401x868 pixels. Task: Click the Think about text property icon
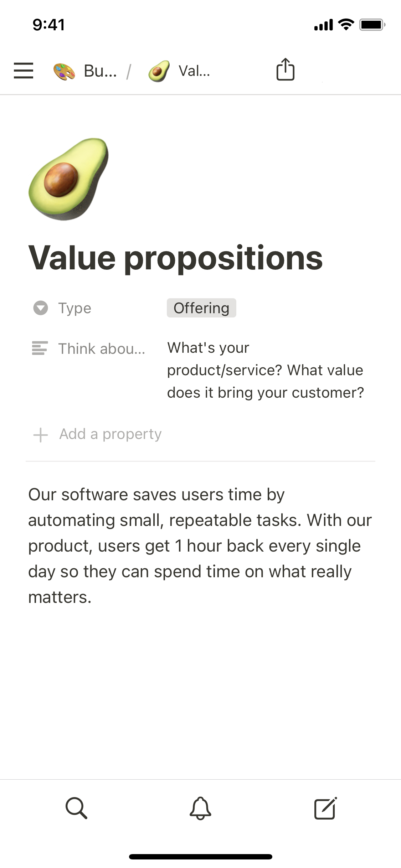40,348
